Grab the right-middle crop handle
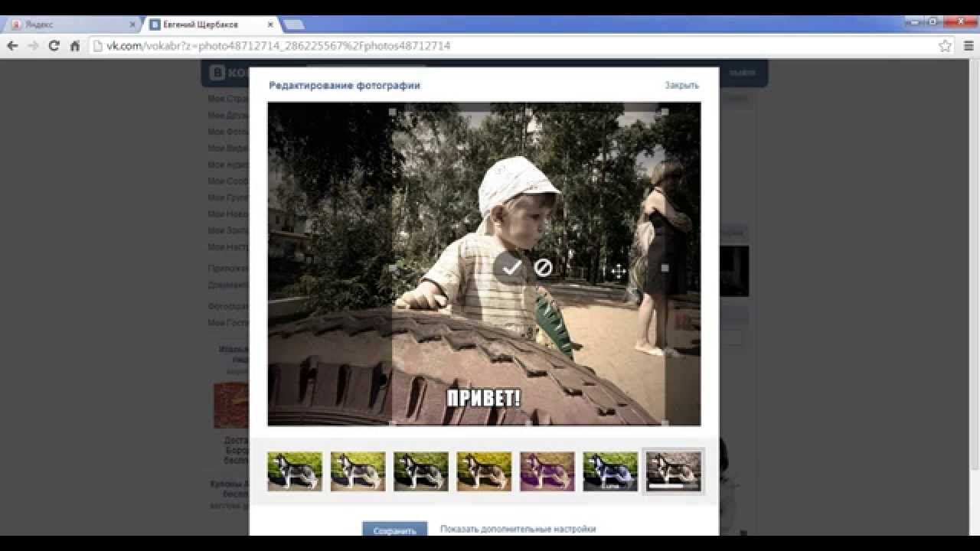 pyautogui.click(x=665, y=268)
